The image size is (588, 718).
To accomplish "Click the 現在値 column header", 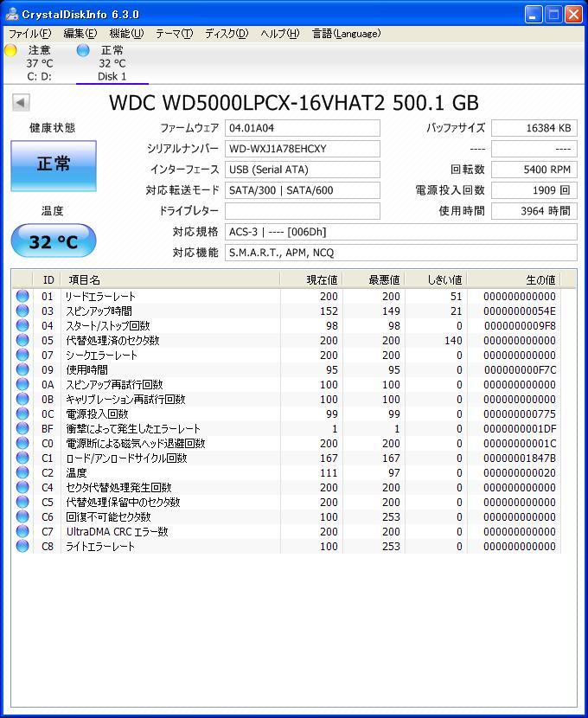I will [311, 279].
